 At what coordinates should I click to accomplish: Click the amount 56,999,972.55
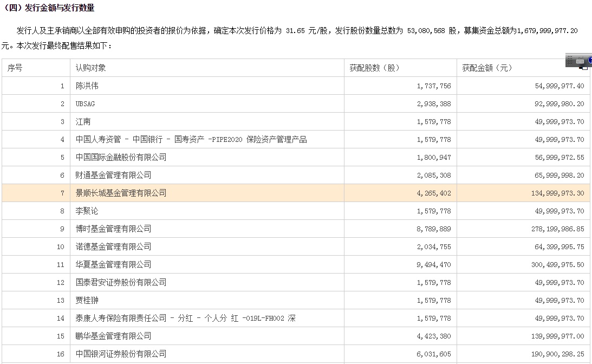[x=560, y=158]
